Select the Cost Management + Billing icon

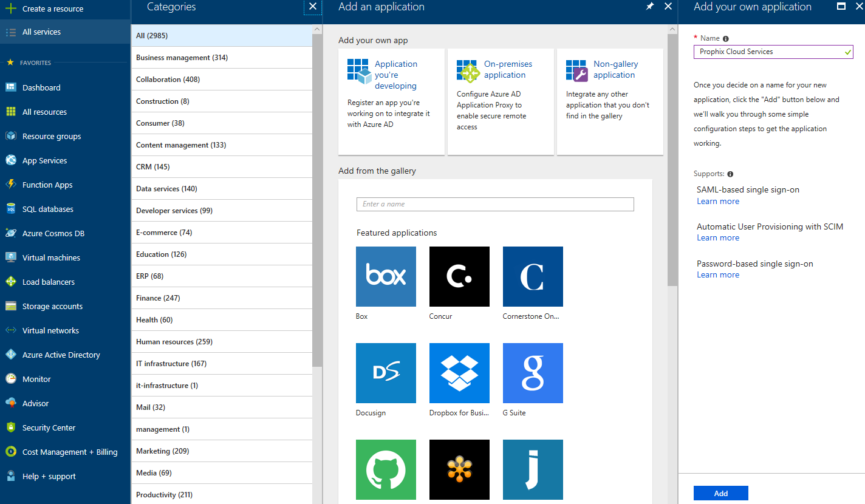10,452
